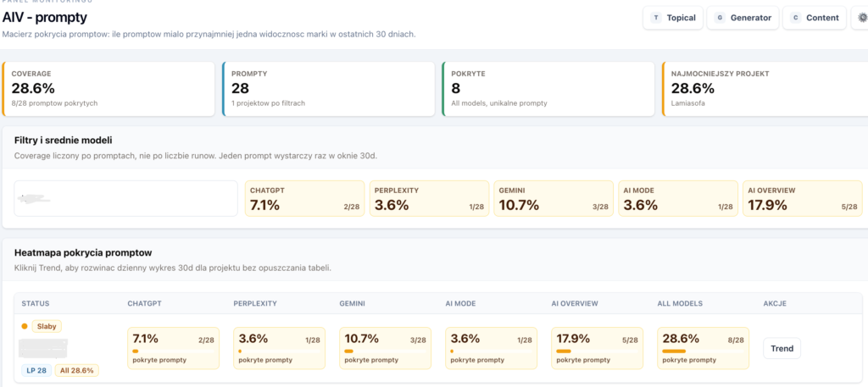Screen dimensions: 868x387
Task: Select Gemini 10.7% filter card
Action: (554, 198)
